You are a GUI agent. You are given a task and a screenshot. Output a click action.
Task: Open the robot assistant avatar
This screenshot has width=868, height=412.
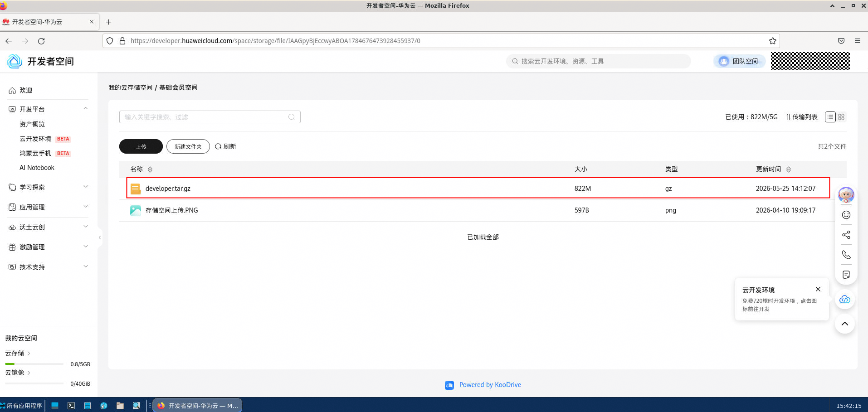[x=846, y=195]
